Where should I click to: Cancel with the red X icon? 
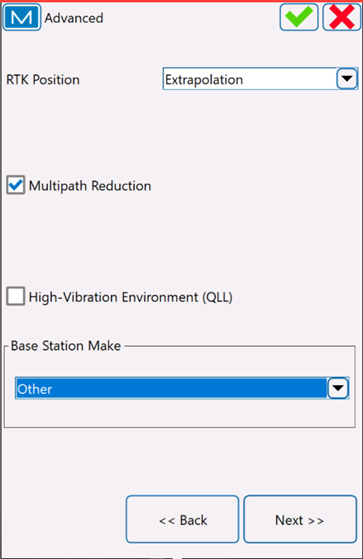tap(342, 17)
